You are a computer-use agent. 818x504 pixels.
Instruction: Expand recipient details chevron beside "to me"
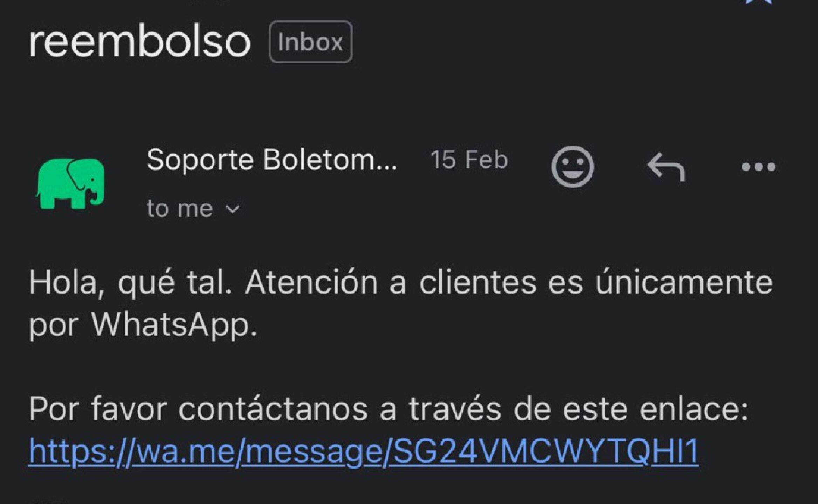(232, 209)
